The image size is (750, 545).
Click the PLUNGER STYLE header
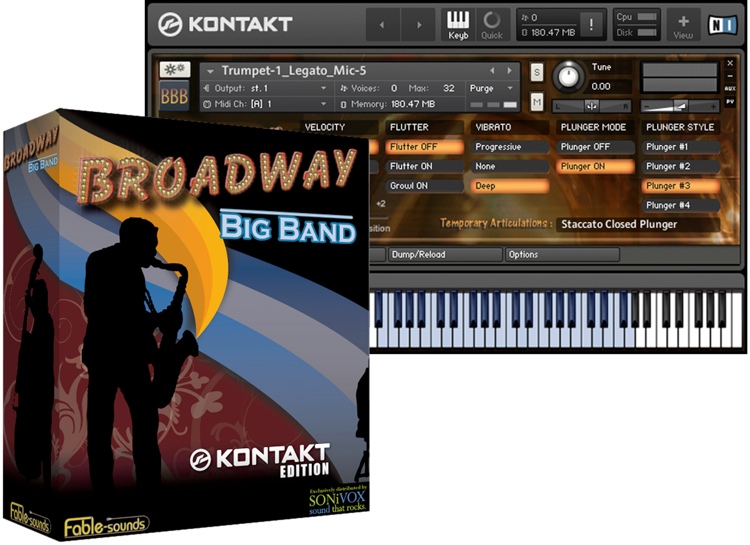pyautogui.click(x=681, y=127)
